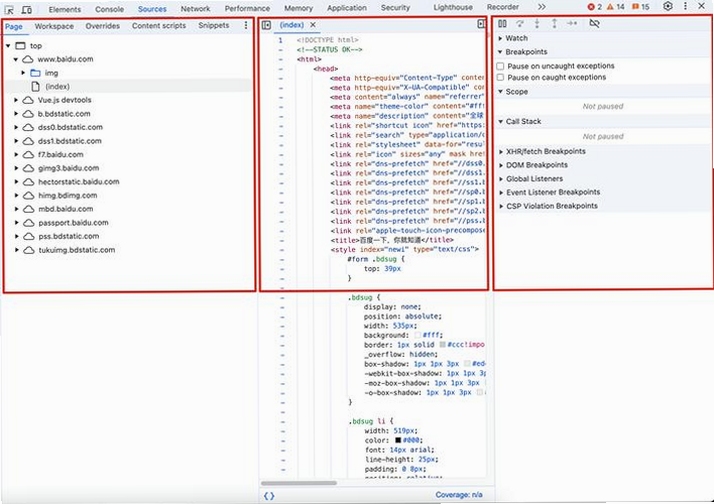This screenshot has height=504, width=714.
Task: Click the #ccc border color swatch
Action: tap(442, 345)
